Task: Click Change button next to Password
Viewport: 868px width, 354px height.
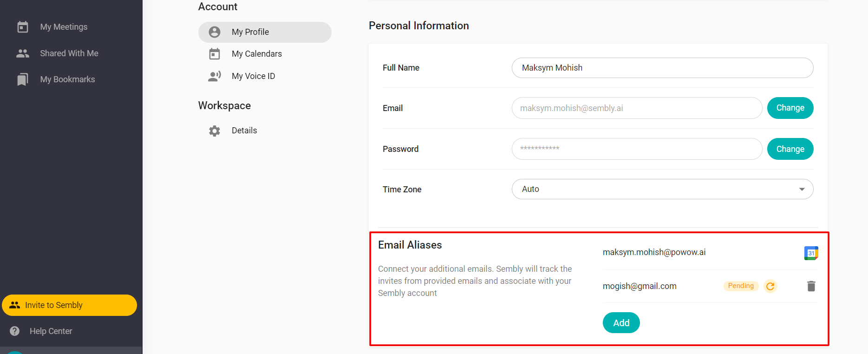Action: 790,149
